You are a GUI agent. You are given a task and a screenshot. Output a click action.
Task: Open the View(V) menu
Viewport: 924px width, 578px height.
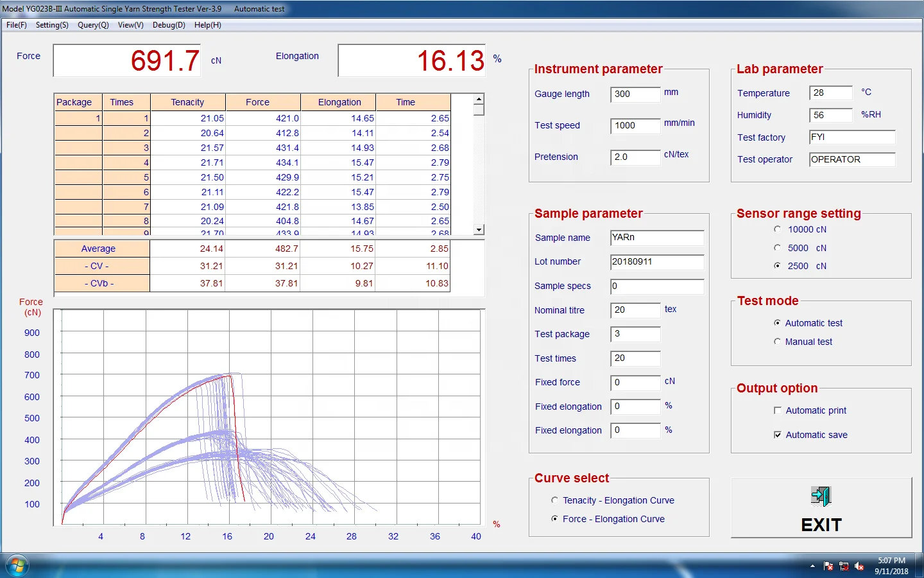click(x=130, y=25)
